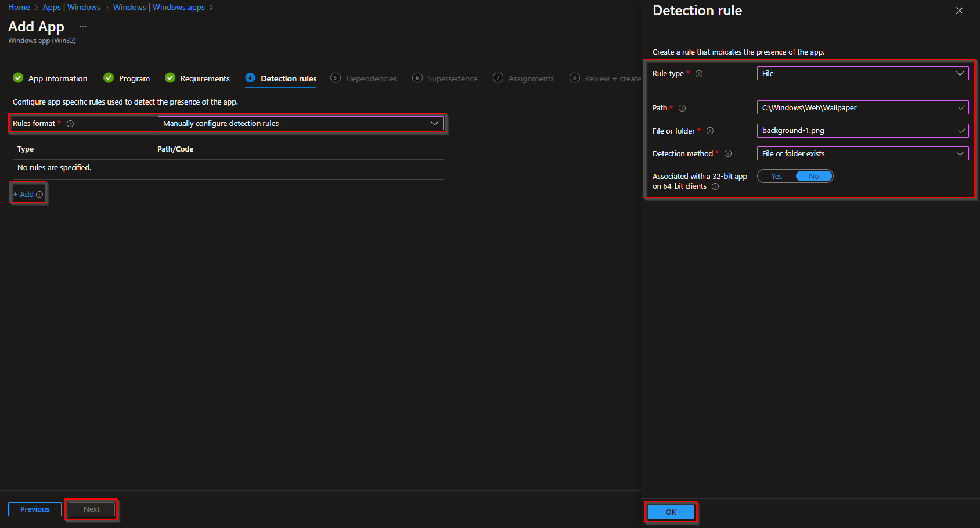Click the info icon near Associated with 32-bit app
This screenshot has height=528, width=980.
pyautogui.click(x=715, y=186)
